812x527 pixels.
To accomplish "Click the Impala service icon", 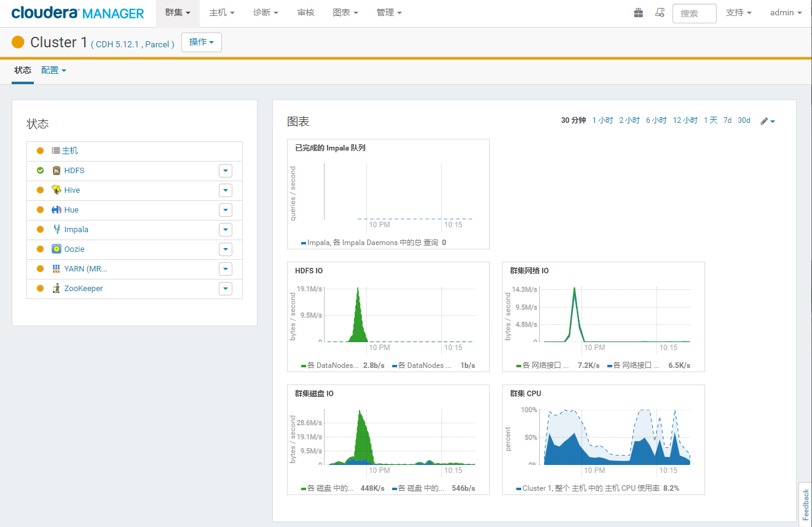I will 57,229.
